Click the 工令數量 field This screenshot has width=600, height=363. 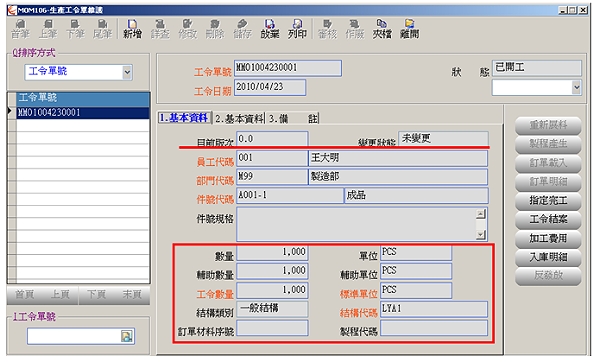point(272,290)
